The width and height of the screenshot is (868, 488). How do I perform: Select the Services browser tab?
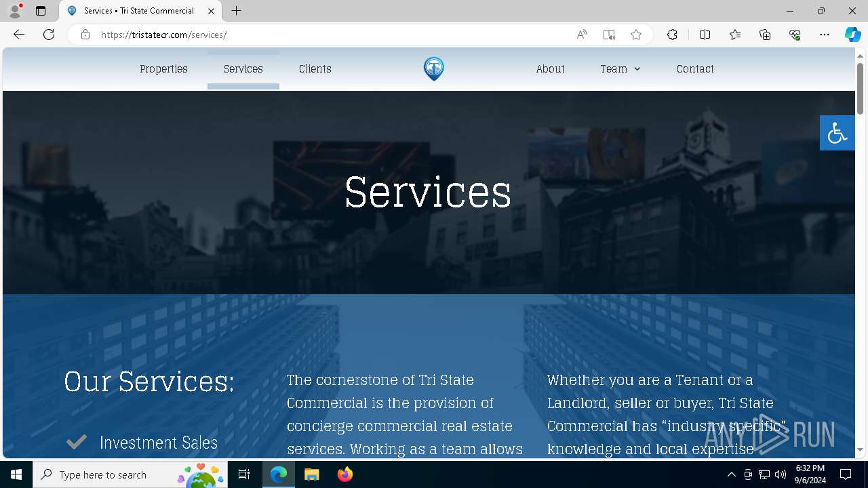tap(140, 11)
